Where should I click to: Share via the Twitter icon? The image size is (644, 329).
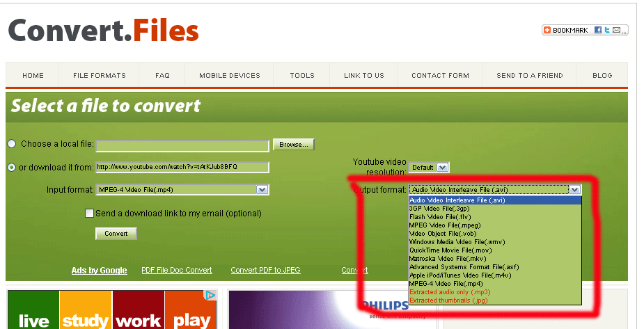607,30
